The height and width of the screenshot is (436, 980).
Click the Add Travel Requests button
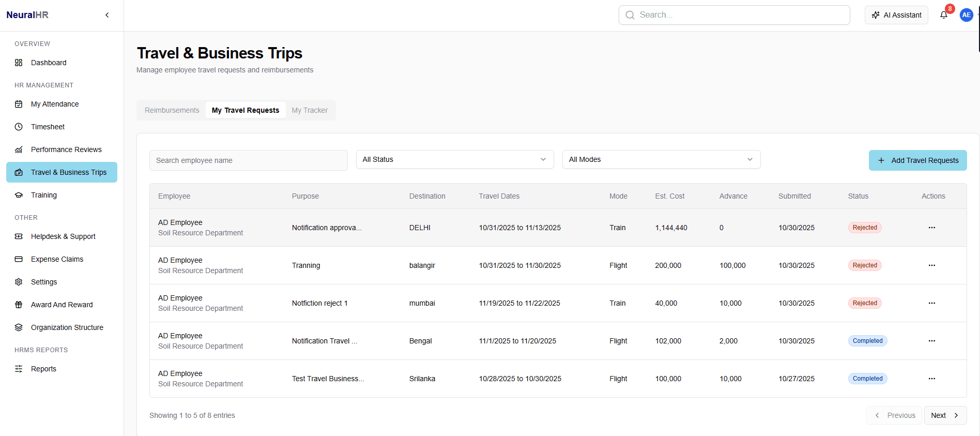point(917,160)
